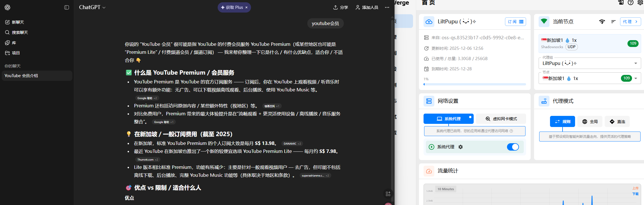Open the subscription (订阅) button
This screenshot has width=644, height=205.
(x=515, y=22)
